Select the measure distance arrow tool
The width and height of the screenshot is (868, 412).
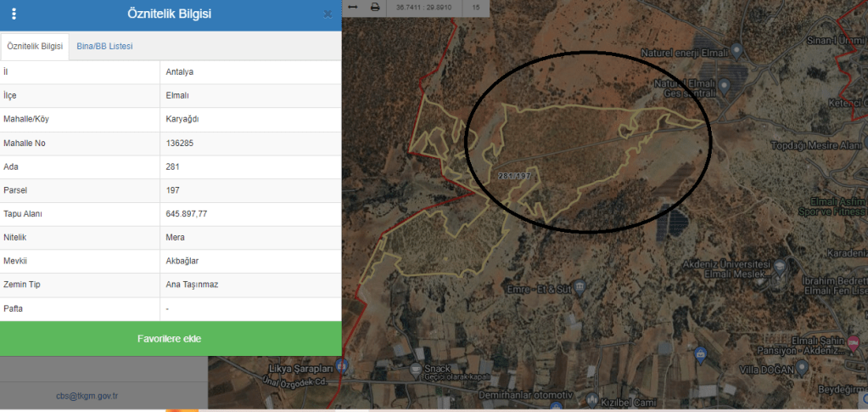(x=353, y=8)
